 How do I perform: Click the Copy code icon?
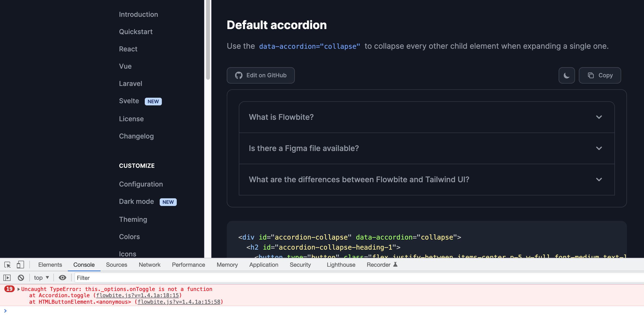[591, 75]
